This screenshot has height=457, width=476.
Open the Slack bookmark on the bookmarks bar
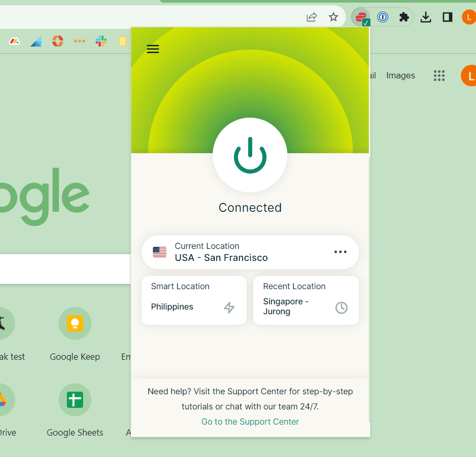[x=101, y=41]
